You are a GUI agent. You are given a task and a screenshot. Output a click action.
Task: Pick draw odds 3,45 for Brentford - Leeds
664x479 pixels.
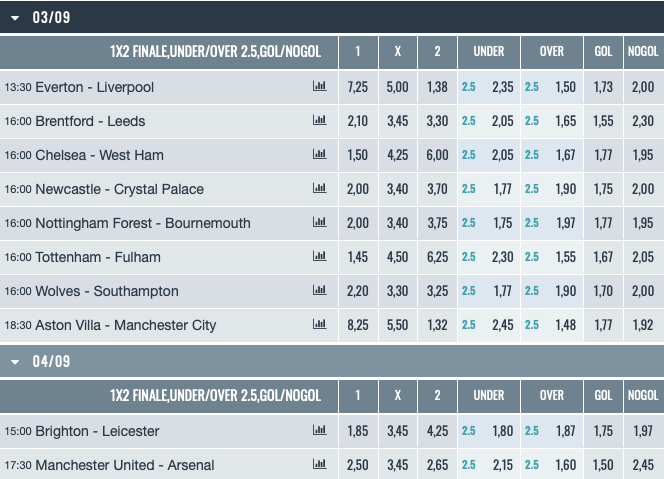click(397, 121)
